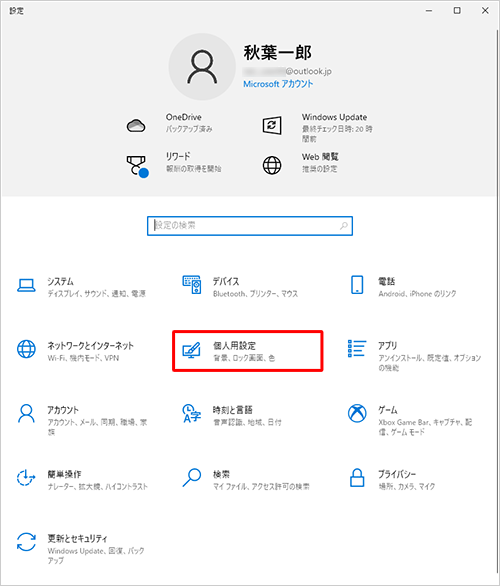Close the 設定 window
Image resolution: width=500 pixels, height=586 pixels.
click(x=485, y=10)
